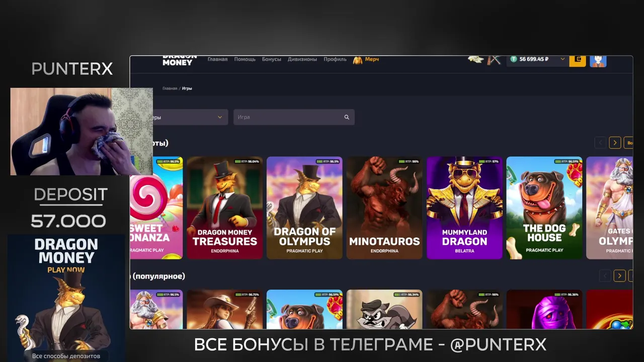Click the Игра search field

coord(294,117)
